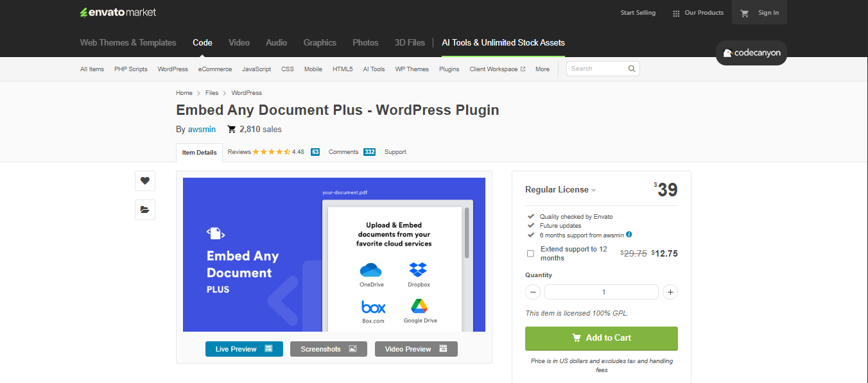Decrease quantity with minus button
This screenshot has width=868, height=383.
click(x=533, y=292)
